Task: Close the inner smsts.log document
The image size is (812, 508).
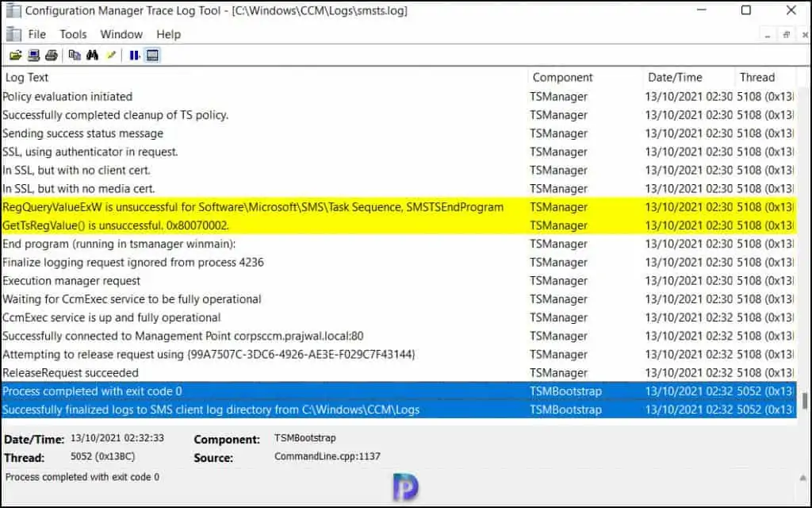Action: (804, 35)
